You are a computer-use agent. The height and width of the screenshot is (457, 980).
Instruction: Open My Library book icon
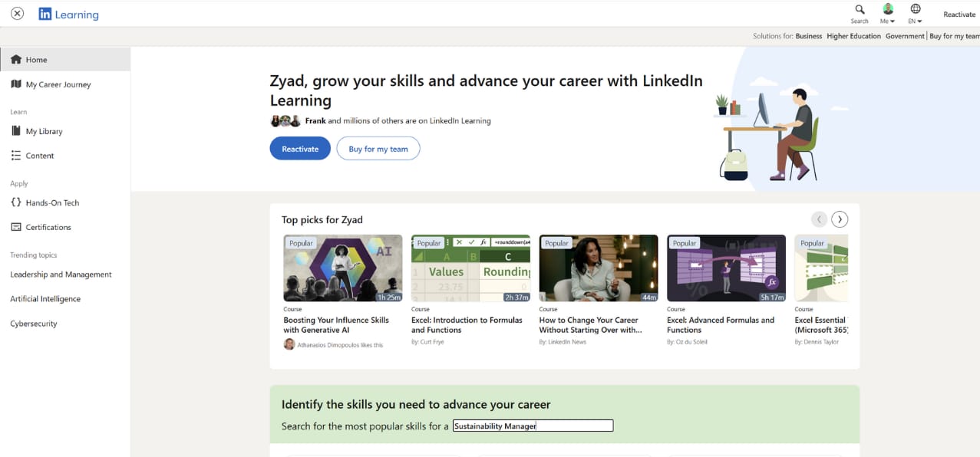(x=16, y=131)
